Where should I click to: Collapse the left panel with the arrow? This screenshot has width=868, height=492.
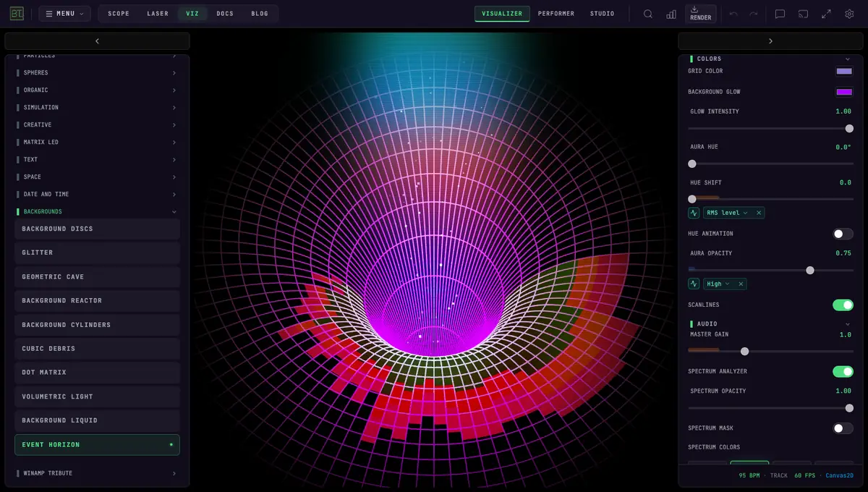(x=97, y=41)
